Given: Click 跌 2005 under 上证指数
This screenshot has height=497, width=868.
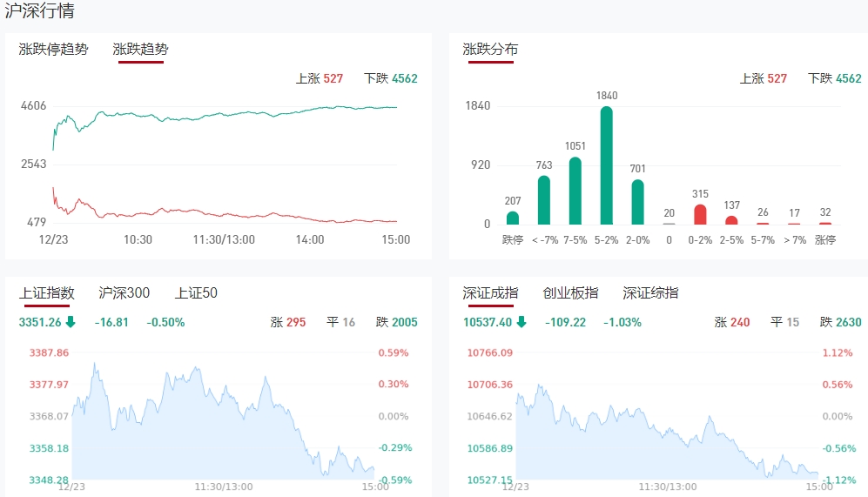Looking at the screenshot, I should click(397, 322).
